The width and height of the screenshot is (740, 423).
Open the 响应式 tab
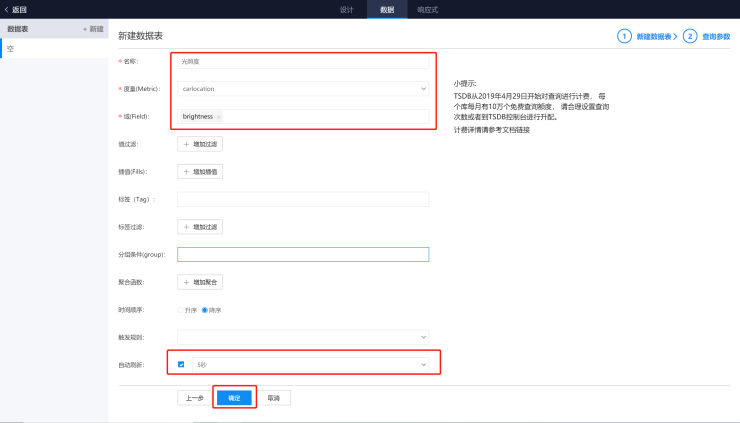428,9
